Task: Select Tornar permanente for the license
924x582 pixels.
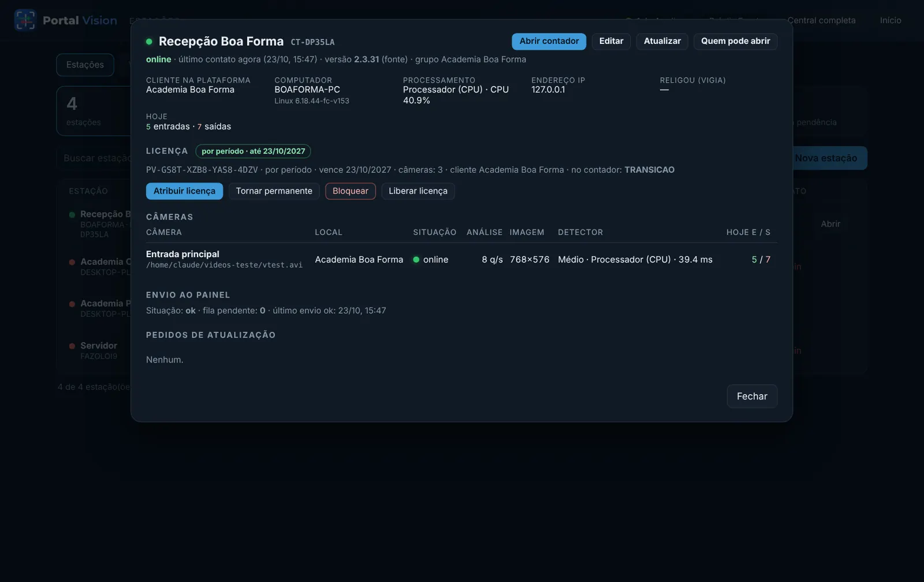Action: [274, 191]
